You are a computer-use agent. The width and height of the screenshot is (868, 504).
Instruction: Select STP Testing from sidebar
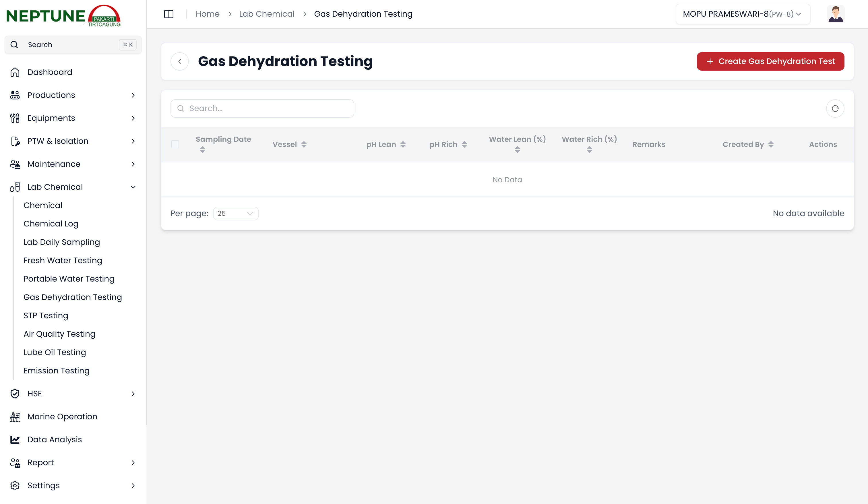pyautogui.click(x=46, y=315)
